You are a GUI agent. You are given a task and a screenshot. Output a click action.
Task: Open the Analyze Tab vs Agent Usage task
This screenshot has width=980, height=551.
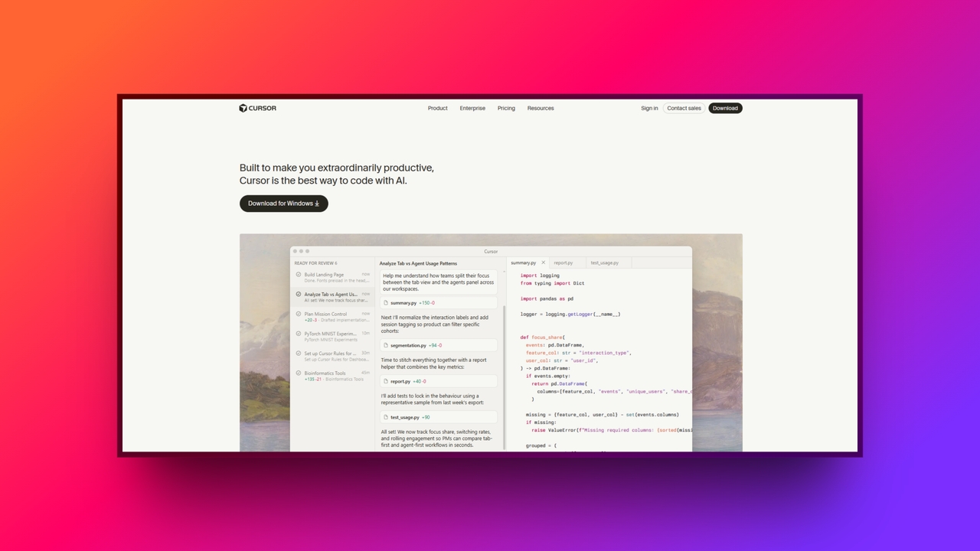coord(332,297)
